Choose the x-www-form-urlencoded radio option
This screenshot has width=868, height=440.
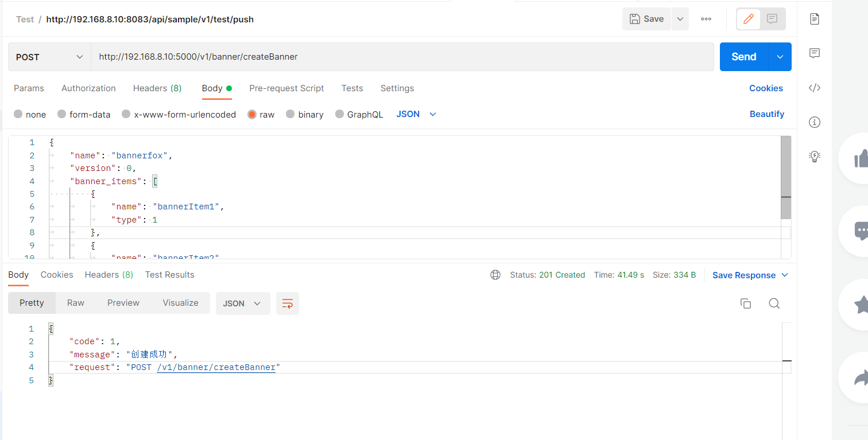[x=126, y=115]
